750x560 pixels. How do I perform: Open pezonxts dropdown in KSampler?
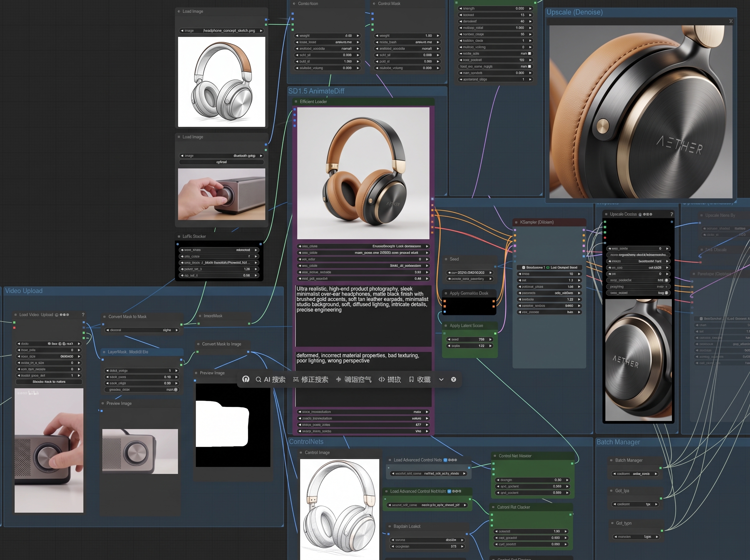(549, 293)
